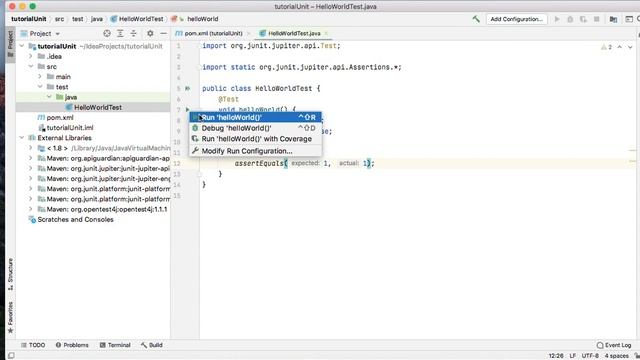Collapse the src folder
Screen dimensions: 640x360
click(31, 67)
